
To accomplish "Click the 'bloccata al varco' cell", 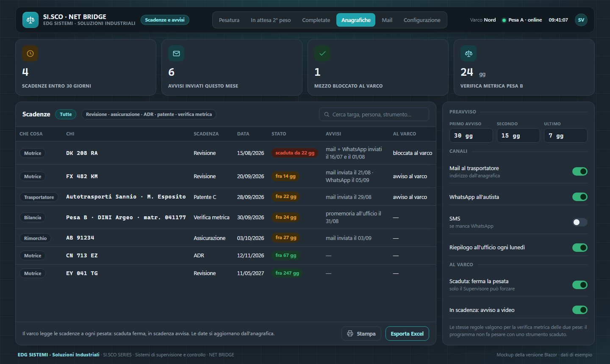I will pos(413,153).
